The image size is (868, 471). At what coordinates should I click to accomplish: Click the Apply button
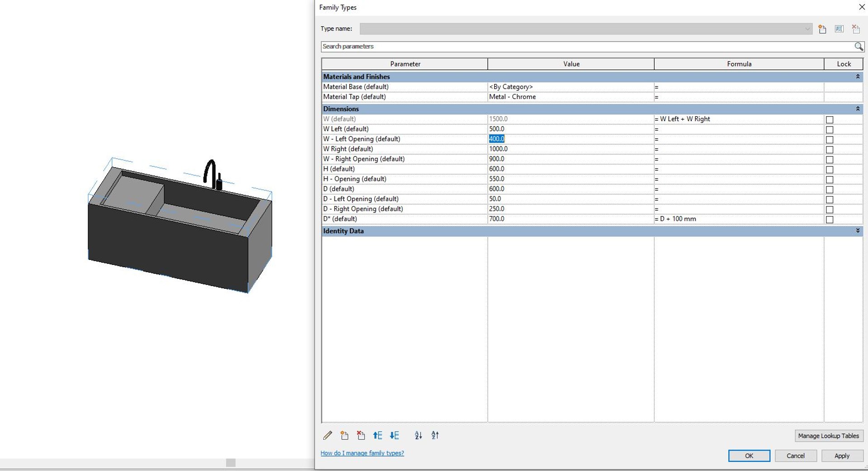pos(842,456)
